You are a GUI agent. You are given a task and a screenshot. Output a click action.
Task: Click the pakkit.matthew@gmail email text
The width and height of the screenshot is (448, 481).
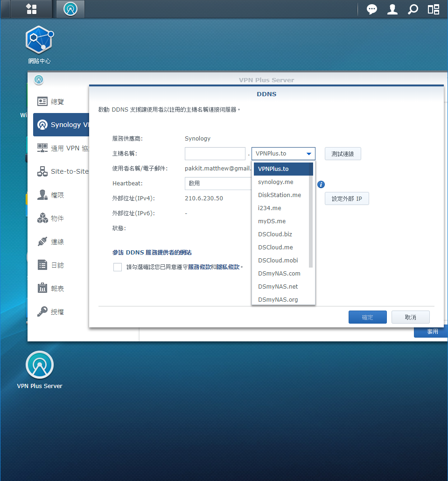pyautogui.click(x=218, y=169)
